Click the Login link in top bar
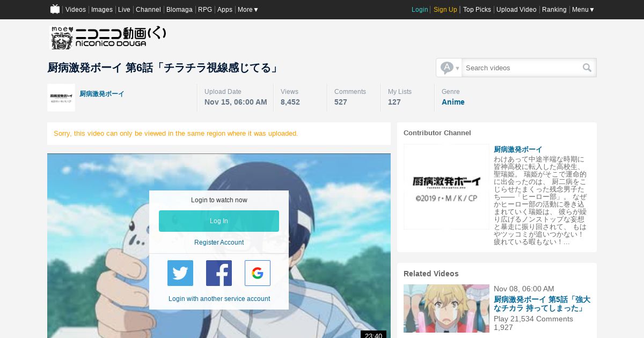 click(x=420, y=10)
